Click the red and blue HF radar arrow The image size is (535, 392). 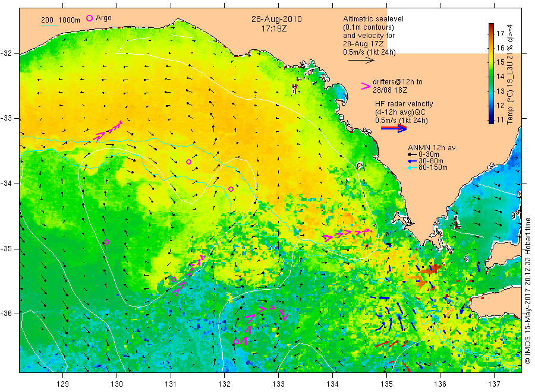tap(394, 128)
